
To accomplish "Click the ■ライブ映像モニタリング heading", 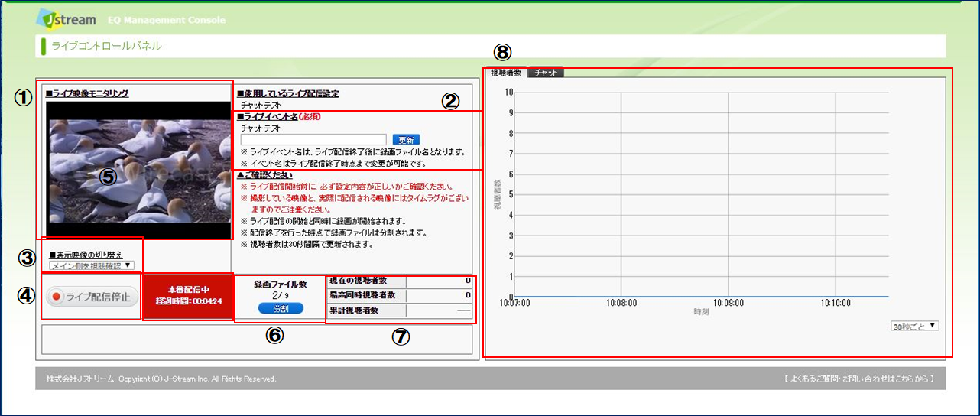I will pyautogui.click(x=87, y=93).
